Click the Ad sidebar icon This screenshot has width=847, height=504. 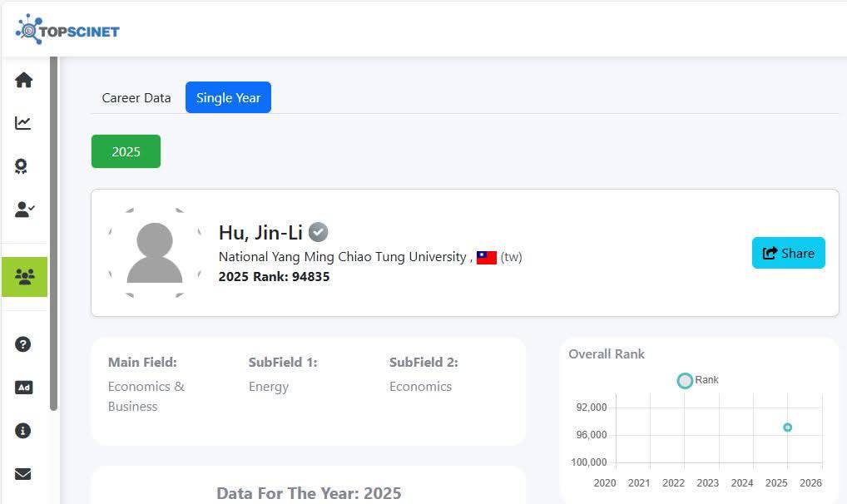click(x=23, y=387)
